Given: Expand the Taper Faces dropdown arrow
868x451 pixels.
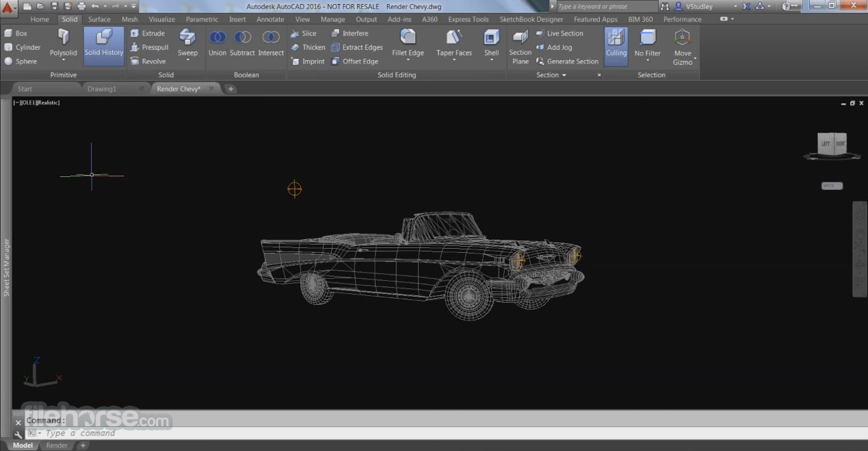Looking at the screenshot, I should (x=454, y=60).
